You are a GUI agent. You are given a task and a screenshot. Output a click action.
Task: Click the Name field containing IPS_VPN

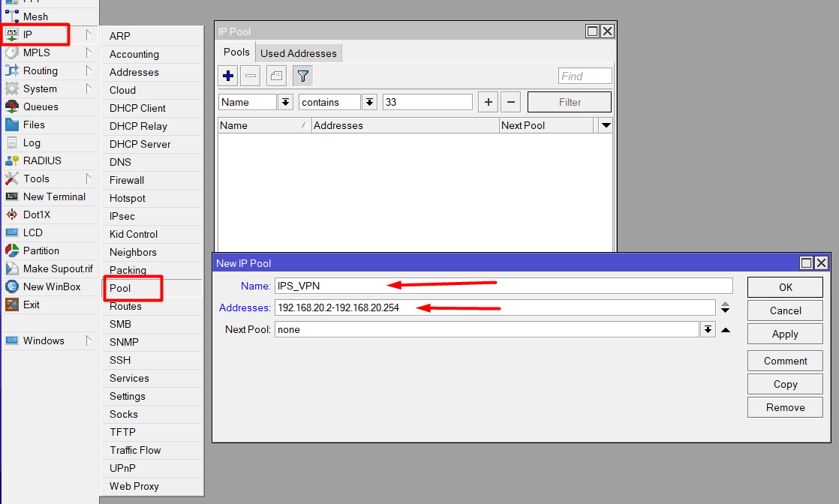click(503, 286)
